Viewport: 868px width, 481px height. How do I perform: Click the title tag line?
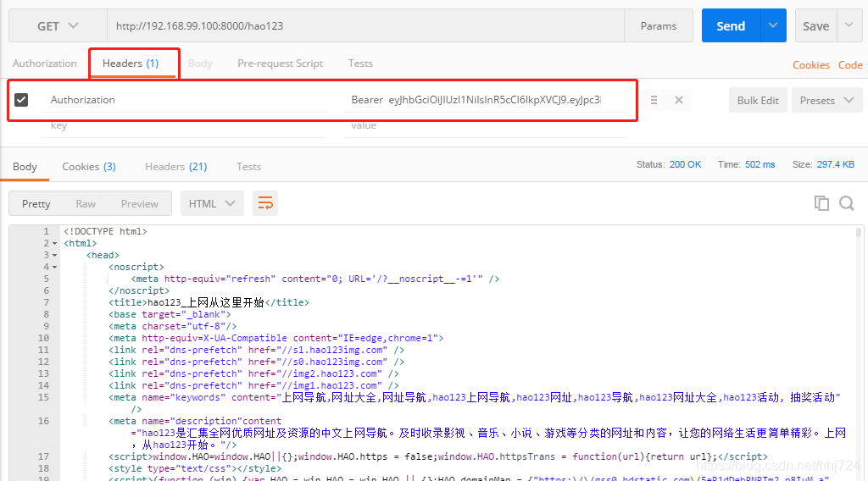click(x=209, y=303)
